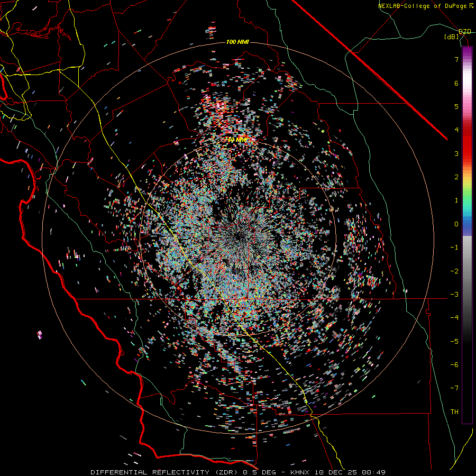Click the '7' value on the color scale
Screen dimensions: 476x476
(456, 59)
